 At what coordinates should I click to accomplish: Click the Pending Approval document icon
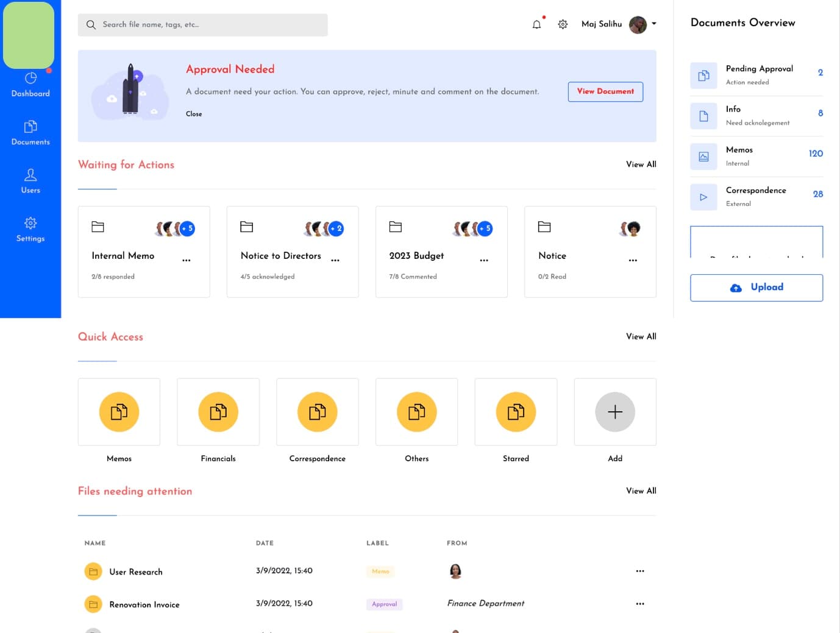point(703,76)
